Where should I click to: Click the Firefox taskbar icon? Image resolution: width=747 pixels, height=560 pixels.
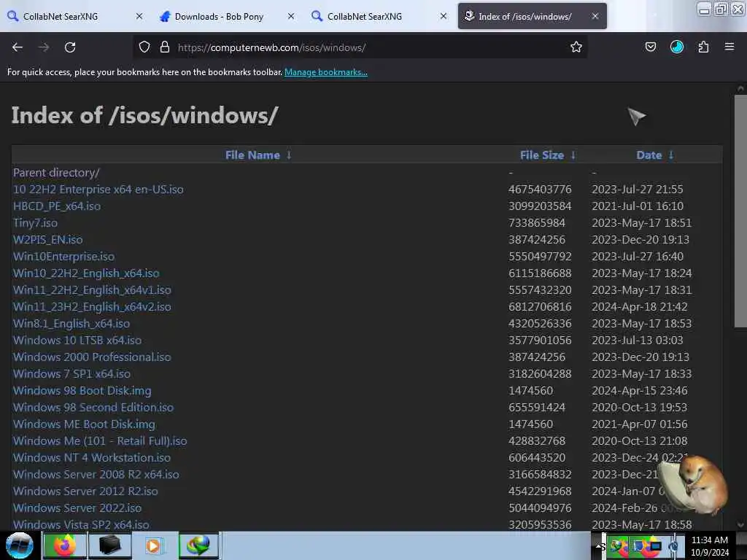pyautogui.click(x=65, y=545)
